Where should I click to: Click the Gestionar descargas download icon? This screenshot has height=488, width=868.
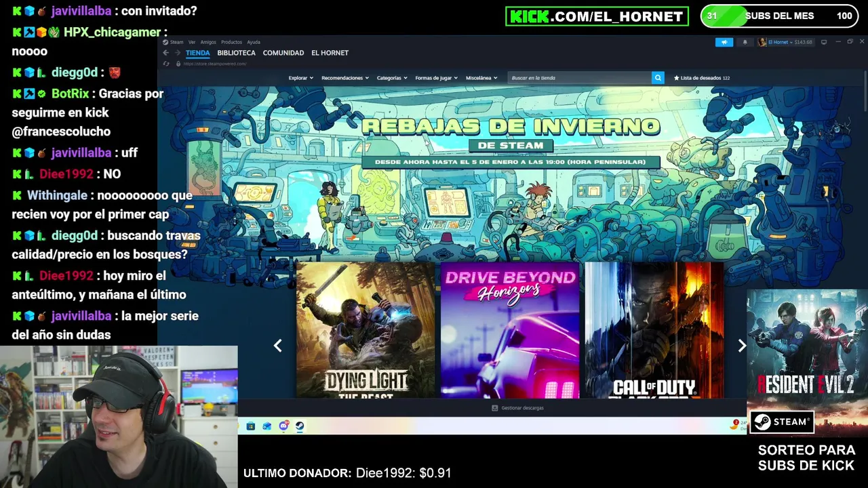(494, 408)
